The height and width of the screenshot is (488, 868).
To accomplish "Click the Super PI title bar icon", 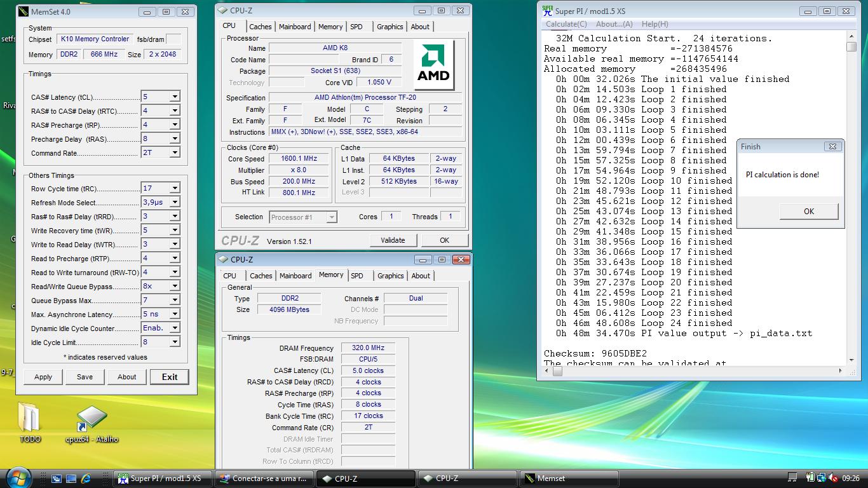I will click(x=546, y=11).
